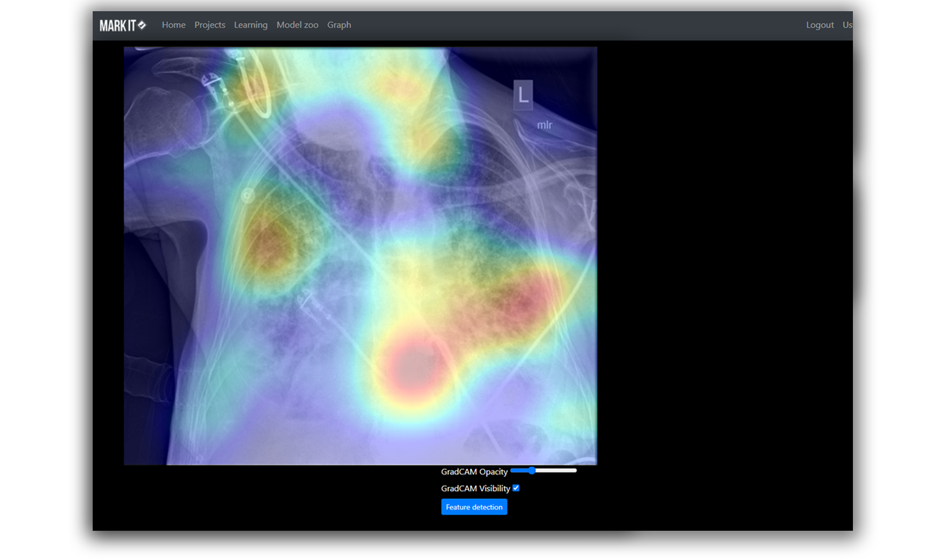Navigate to Model zoo
Image resolution: width=945 pixels, height=560 pixels.
297,25
